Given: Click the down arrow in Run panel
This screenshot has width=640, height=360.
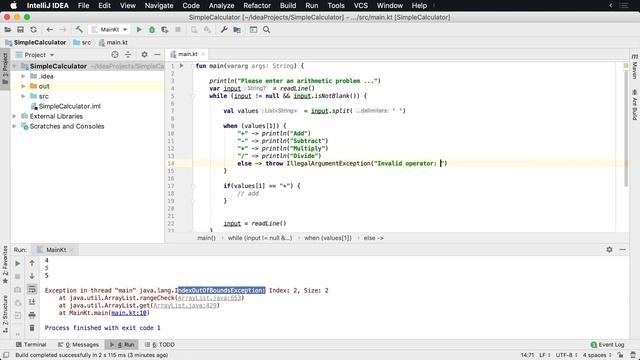Looking at the screenshot, I should [32, 276].
